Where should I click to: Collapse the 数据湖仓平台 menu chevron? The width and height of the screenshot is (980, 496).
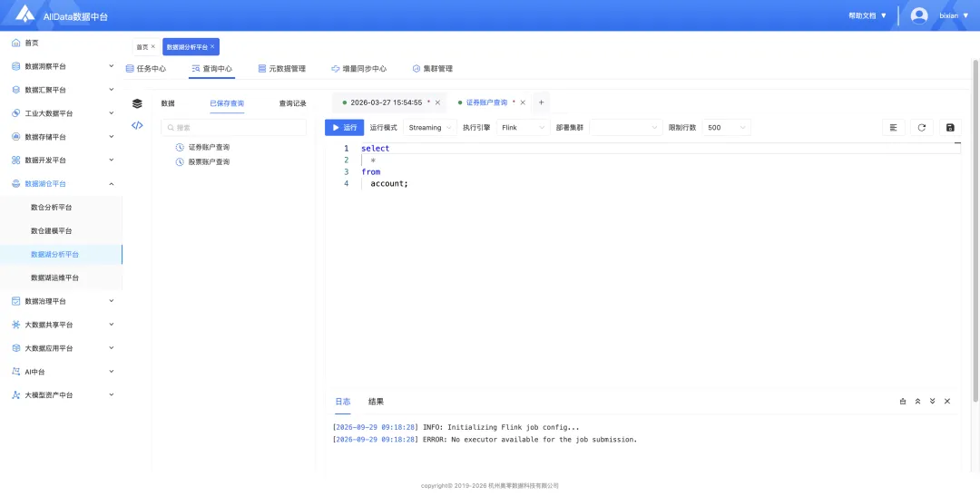112,184
